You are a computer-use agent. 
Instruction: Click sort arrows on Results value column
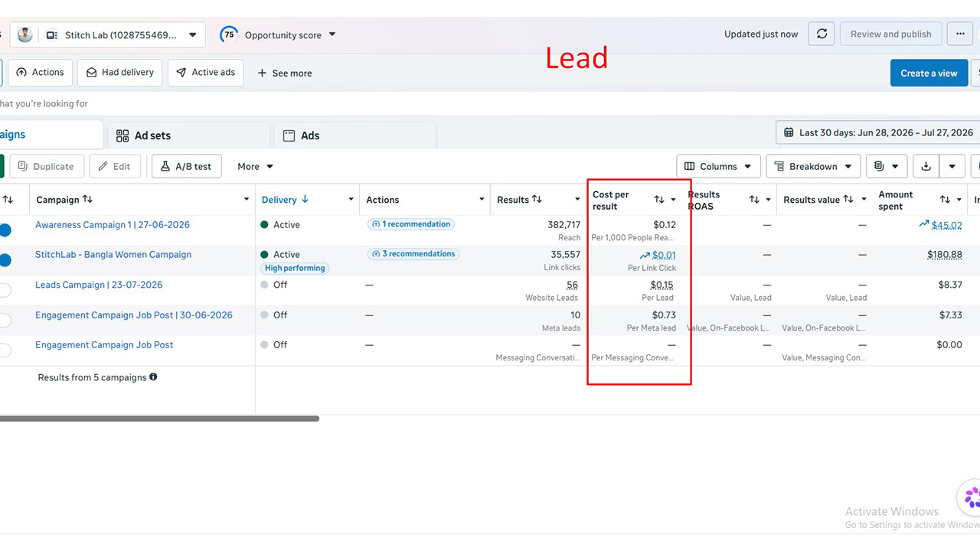pyautogui.click(x=848, y=199)
